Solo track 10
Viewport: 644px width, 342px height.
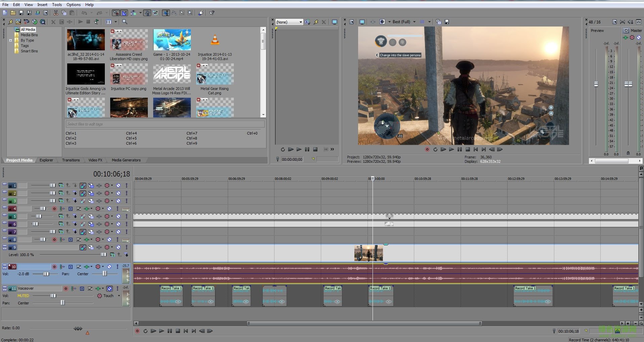[x=117, y=266]
